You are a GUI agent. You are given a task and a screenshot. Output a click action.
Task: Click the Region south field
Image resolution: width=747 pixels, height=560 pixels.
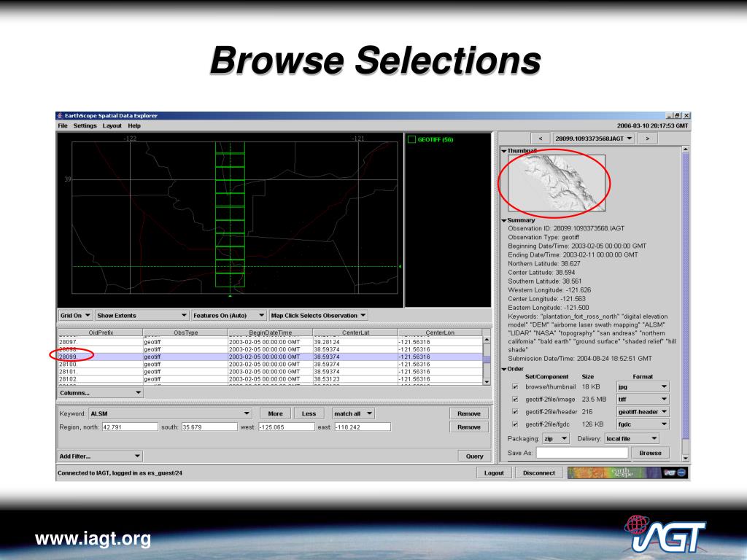[x=209, y=427]
